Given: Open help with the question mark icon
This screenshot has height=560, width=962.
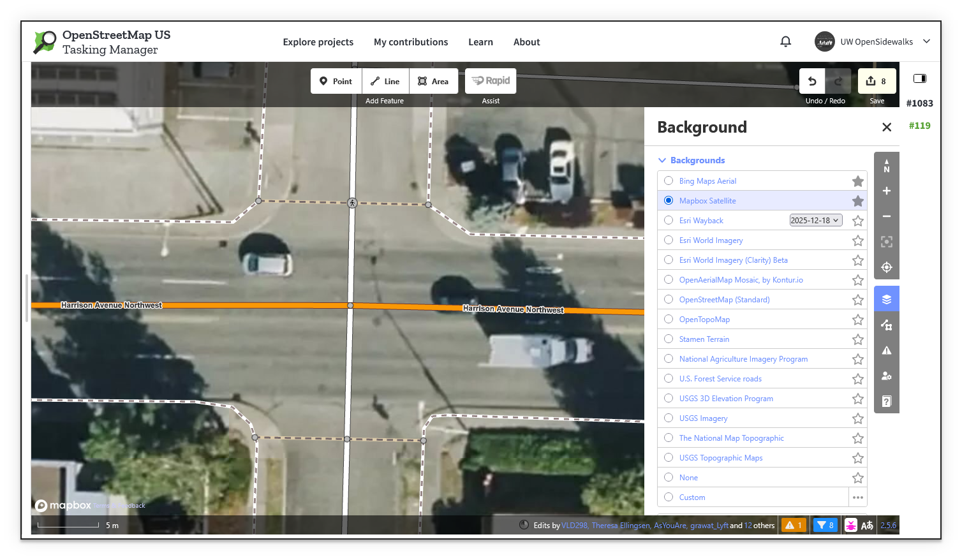Looking at the screenshot, I should click(886, 401).
